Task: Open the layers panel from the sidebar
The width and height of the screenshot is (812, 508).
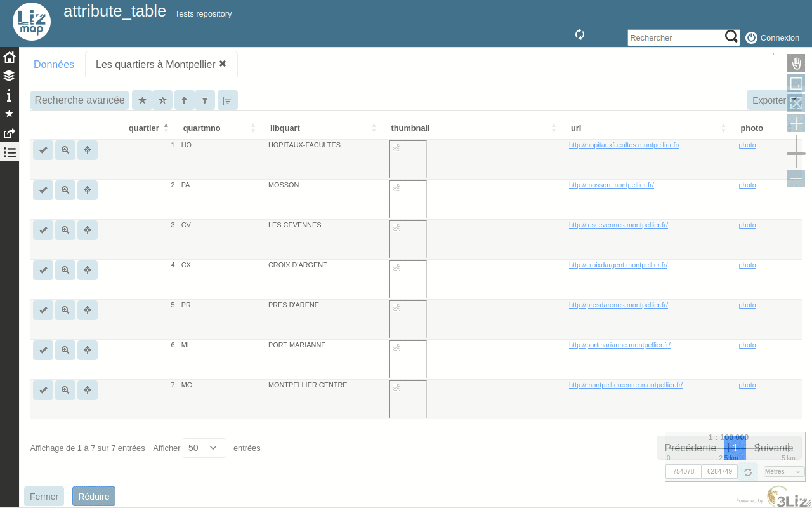Action: click(x=10, y=76)
